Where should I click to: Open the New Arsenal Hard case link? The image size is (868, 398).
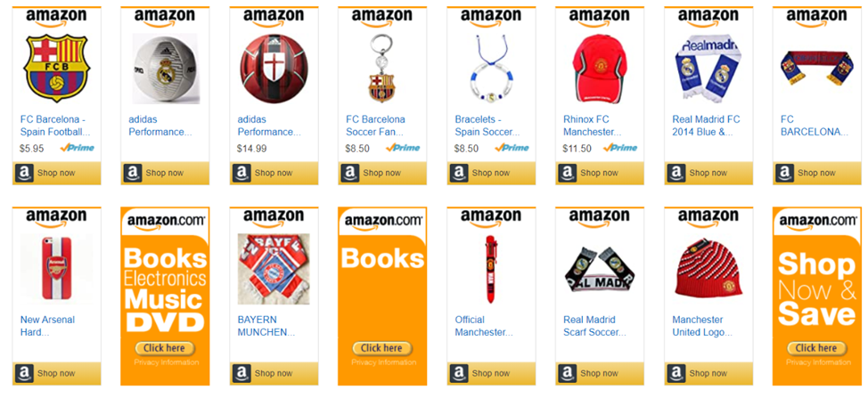click(47, 326)
